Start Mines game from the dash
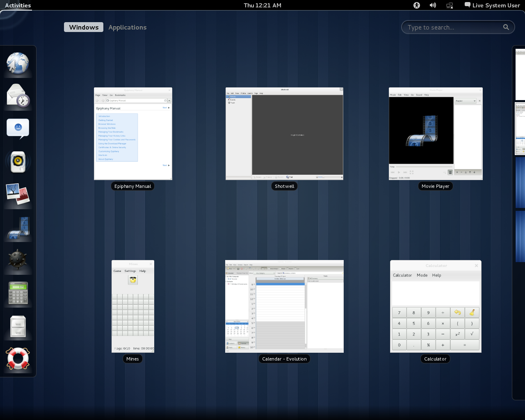Viewport: 525px width, 420px height. [x=18, y=260]
